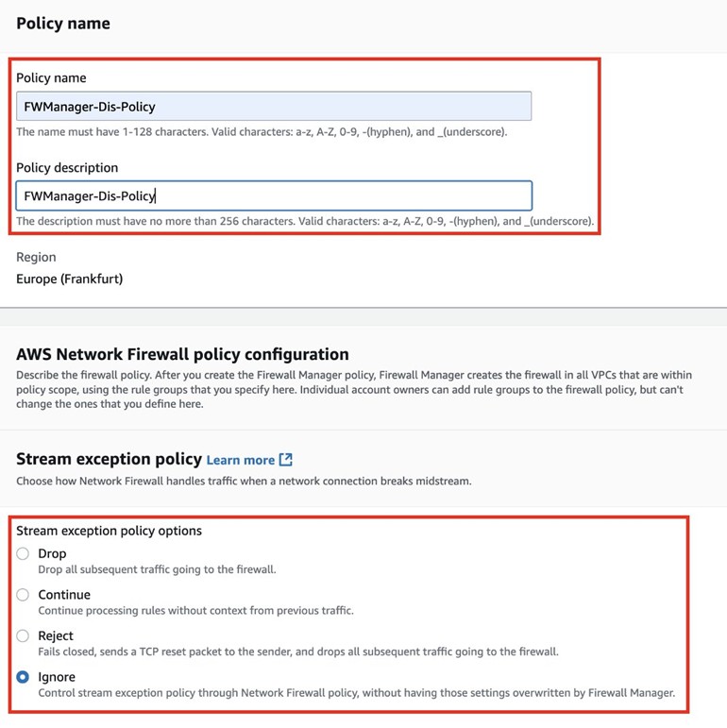Click the Stream exception policy heading
The width and height of the screenshot is (727, 728).
tap(109, 459)
